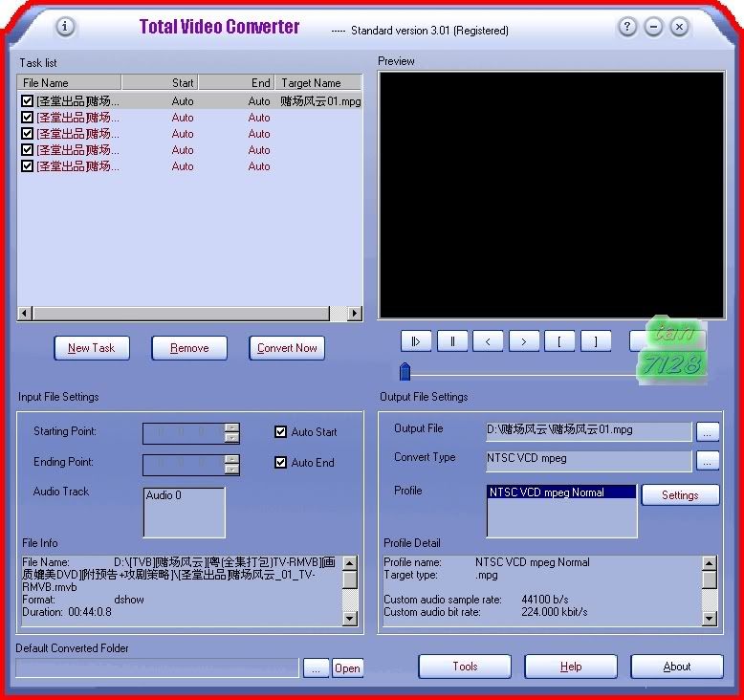Click the Starting Point time field

[x=184, y=433]
